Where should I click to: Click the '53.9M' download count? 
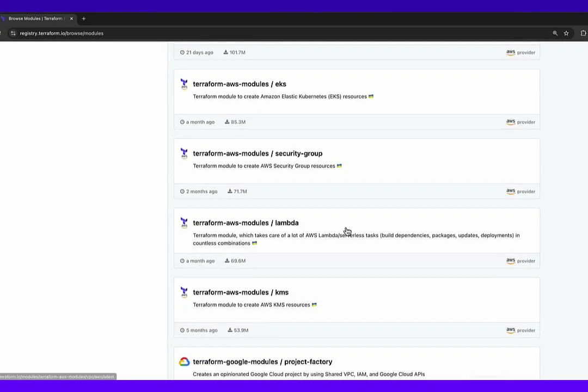coord(241,330)
